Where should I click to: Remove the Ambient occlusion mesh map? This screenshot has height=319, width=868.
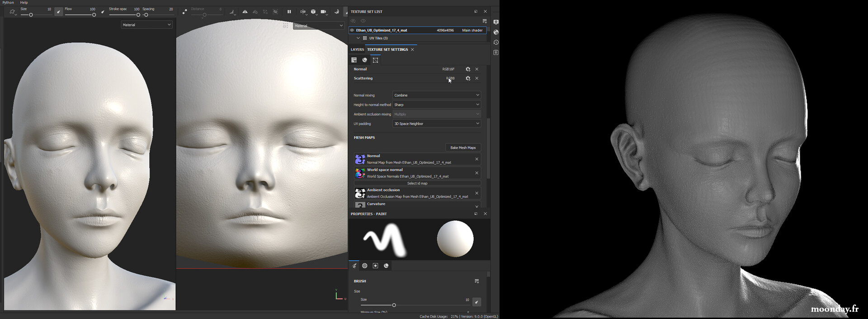pos(476,193)
